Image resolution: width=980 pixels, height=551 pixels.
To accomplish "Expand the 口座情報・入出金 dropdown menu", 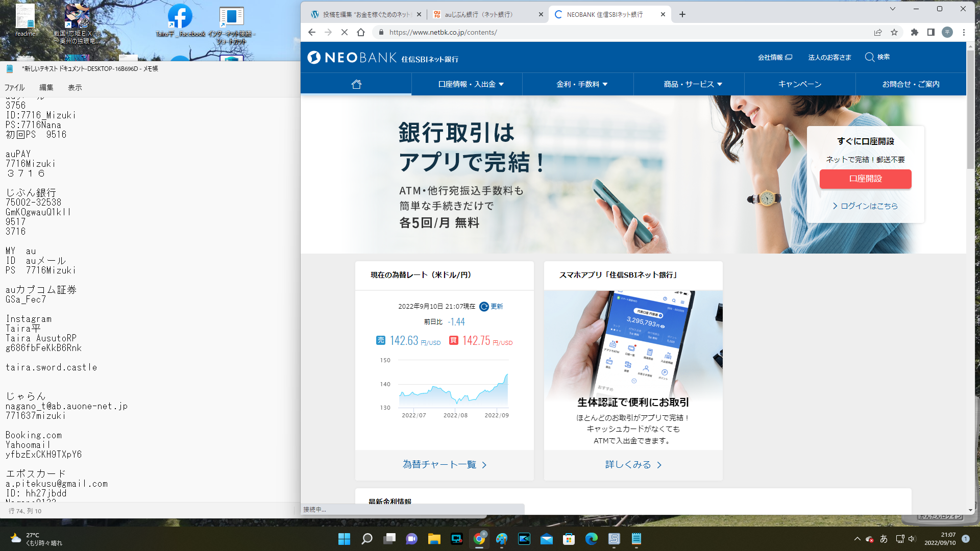I will coord(471,84).
